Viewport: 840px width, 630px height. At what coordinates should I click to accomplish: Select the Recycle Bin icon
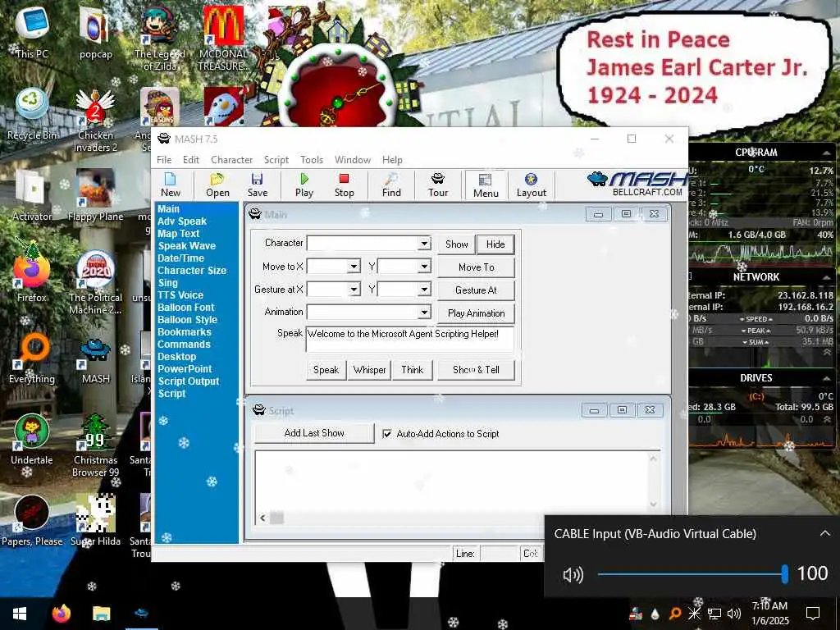[x=32, y=115]
